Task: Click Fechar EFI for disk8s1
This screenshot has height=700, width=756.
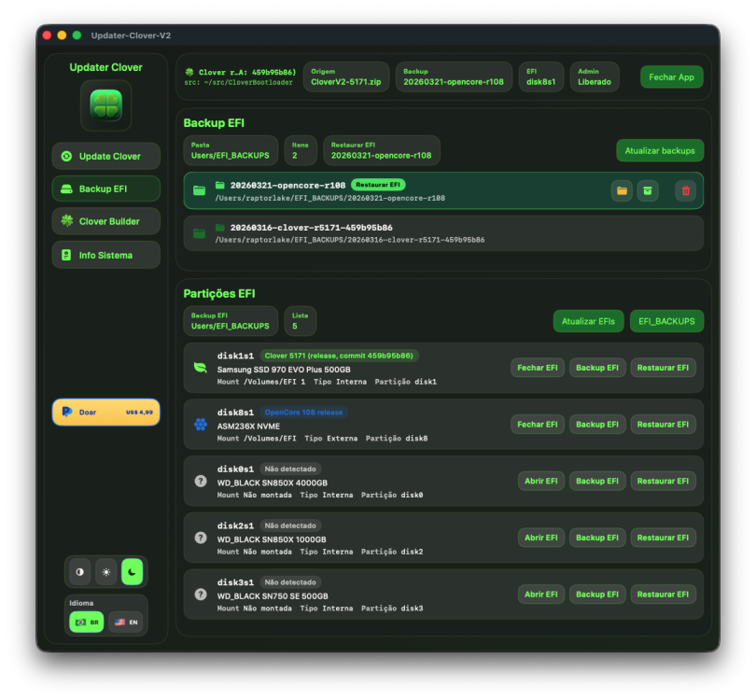Action: [x=537, y=425]
